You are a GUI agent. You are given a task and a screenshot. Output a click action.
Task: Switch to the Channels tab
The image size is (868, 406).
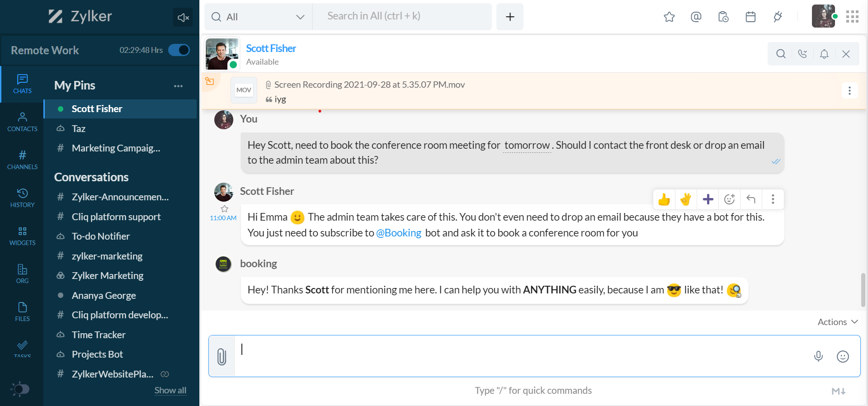(22, 160)
